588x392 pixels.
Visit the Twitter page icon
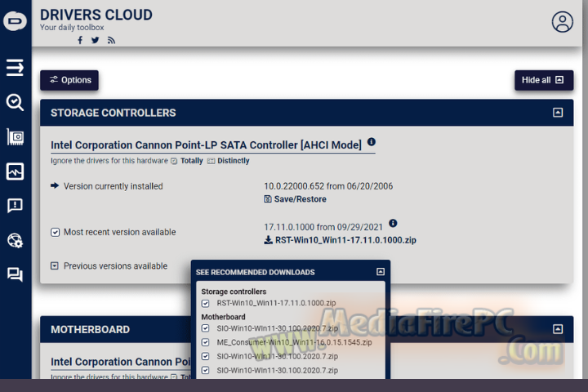(96, 40)
